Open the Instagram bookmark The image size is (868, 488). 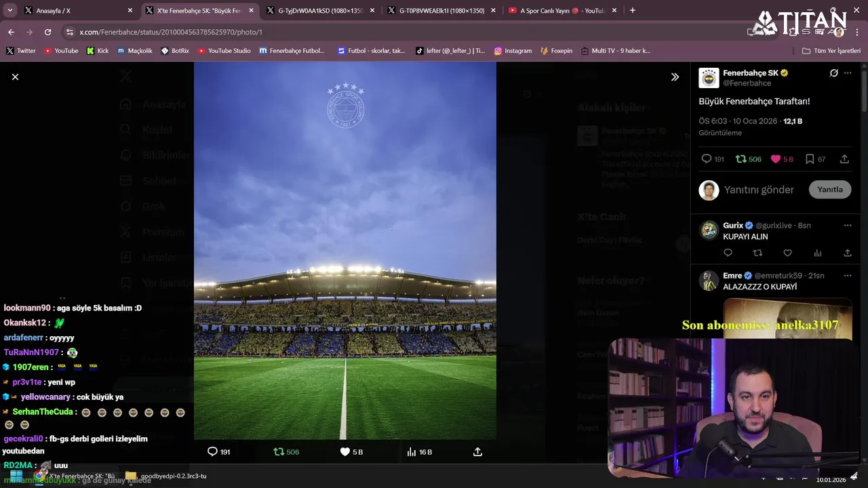pyautogui.click(x=513, y=51)
